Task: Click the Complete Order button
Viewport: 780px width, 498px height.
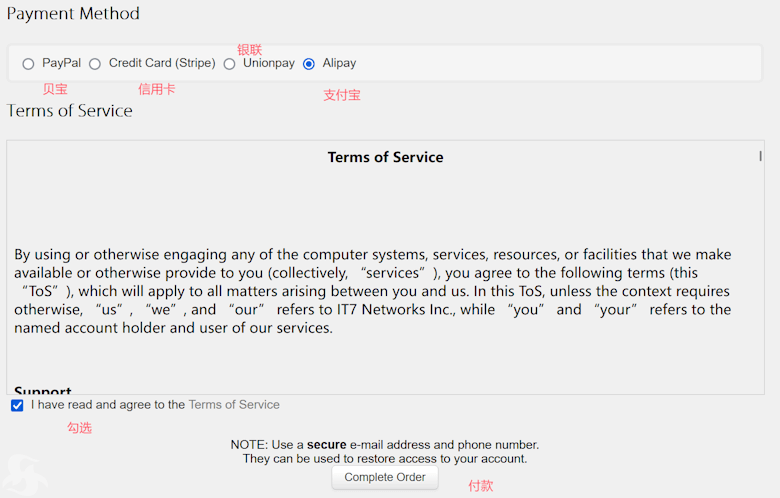Action: coord(385,477)
